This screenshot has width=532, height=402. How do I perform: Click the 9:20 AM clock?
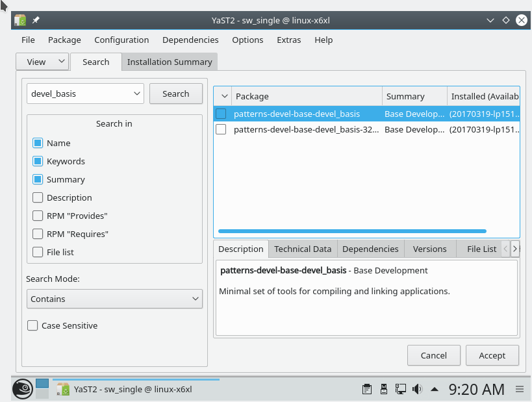[476, 390]
